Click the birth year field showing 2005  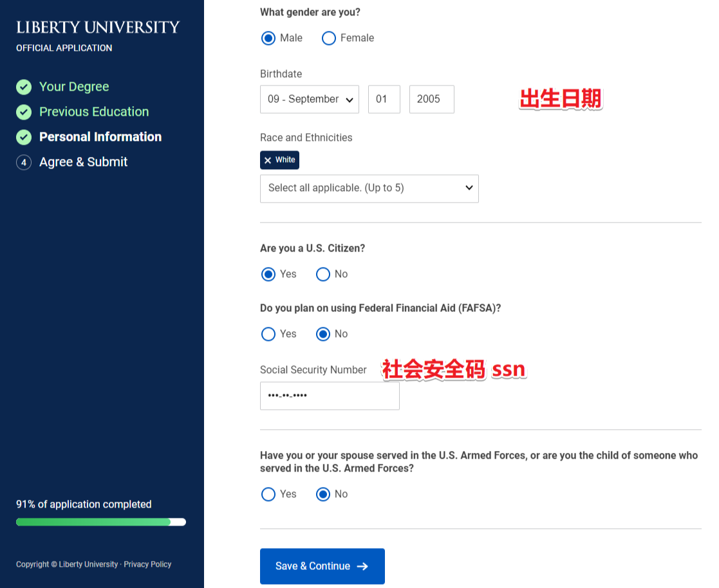point(431,99)
